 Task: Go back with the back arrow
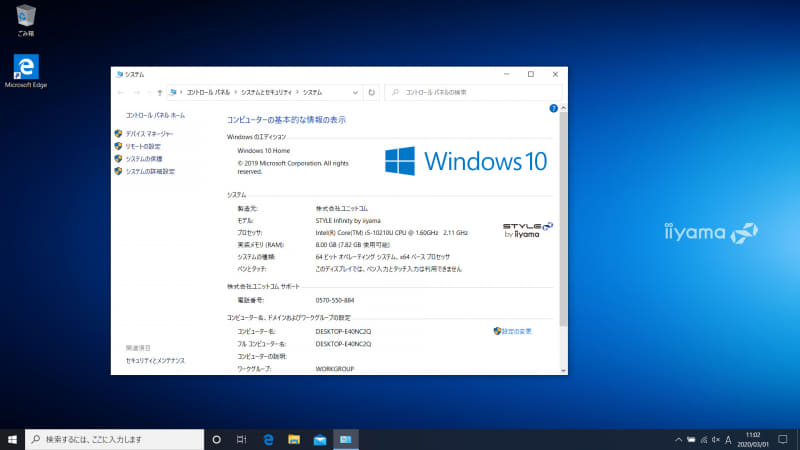click(121, 92)
